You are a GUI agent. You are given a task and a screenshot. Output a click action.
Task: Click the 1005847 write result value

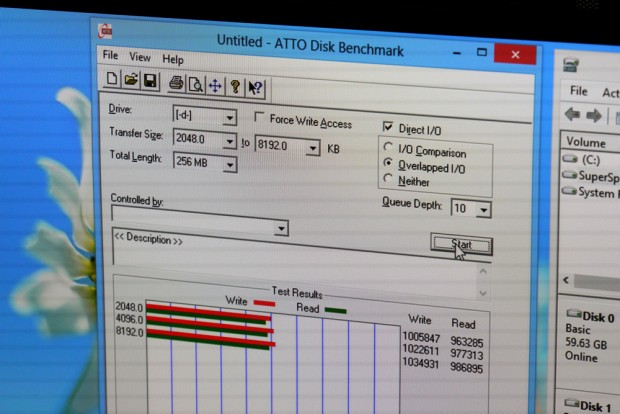[x=421, y=338]
